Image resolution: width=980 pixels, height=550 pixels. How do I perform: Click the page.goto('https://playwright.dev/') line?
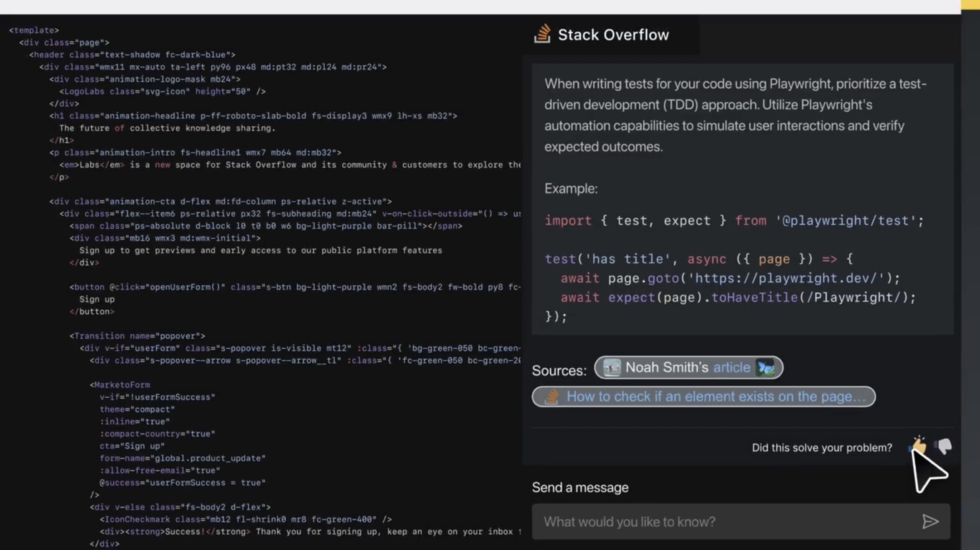pos(730,278)
